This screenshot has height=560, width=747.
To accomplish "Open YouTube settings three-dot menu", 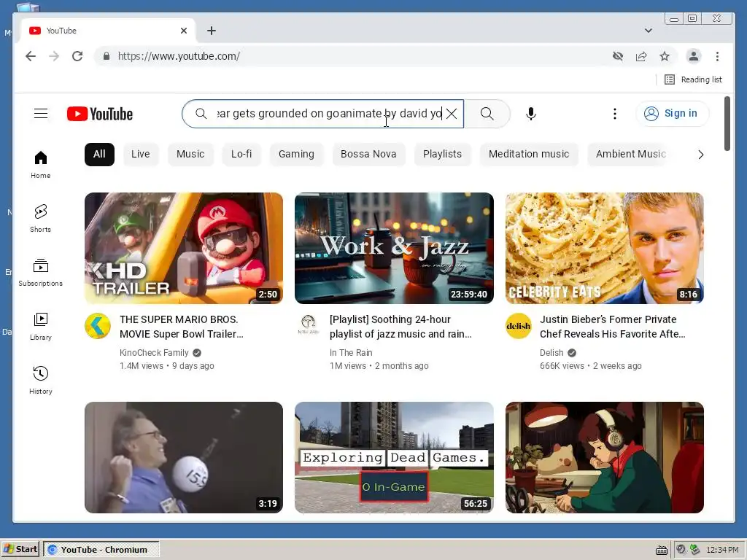I will [x=614, y=113].
